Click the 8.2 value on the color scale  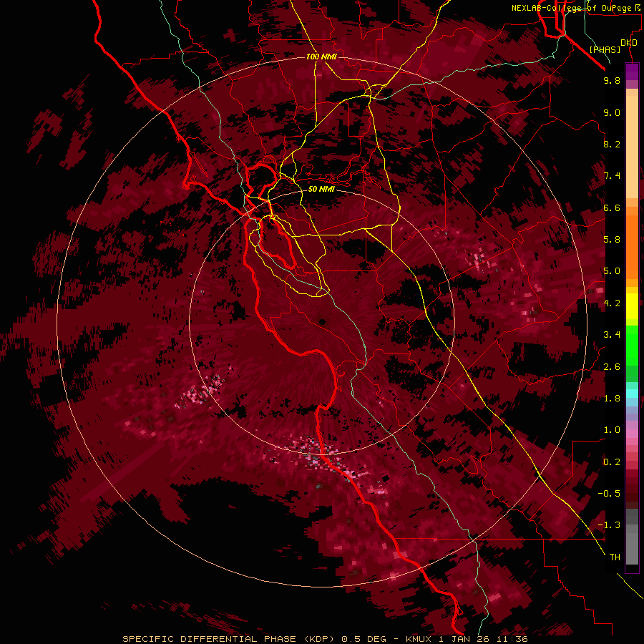click(612, 144)
